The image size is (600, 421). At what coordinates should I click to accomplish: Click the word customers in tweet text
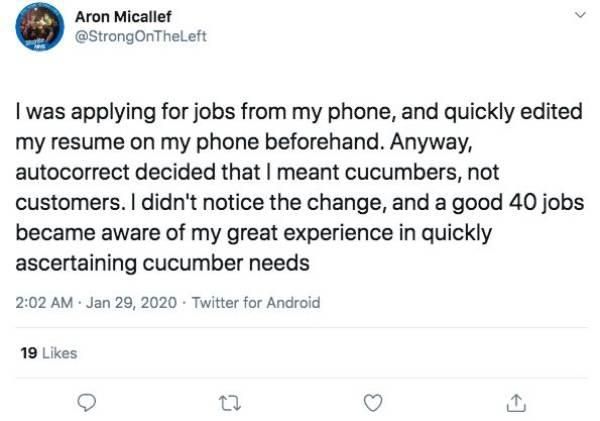pos(68,203)
